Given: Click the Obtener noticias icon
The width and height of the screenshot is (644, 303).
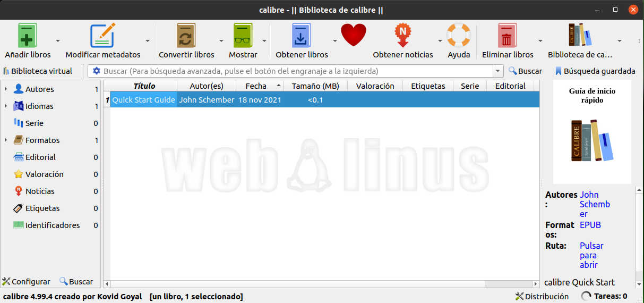Looking at the screenshot, I should click(x=403, y=36).
